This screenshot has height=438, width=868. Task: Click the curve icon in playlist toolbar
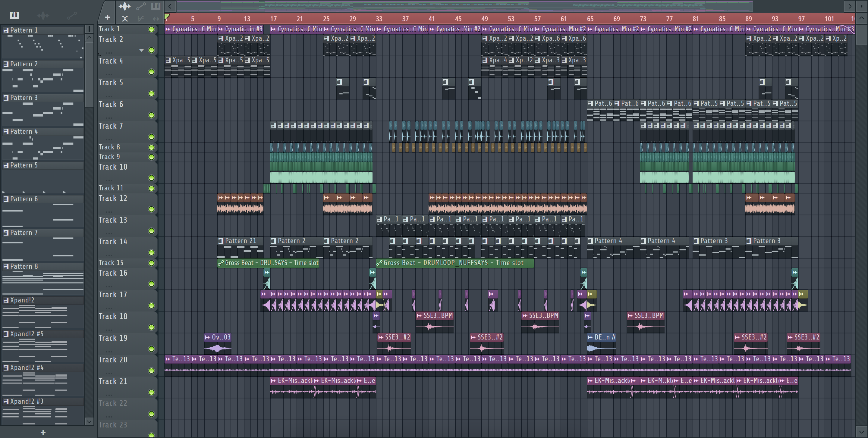point(141,19)
